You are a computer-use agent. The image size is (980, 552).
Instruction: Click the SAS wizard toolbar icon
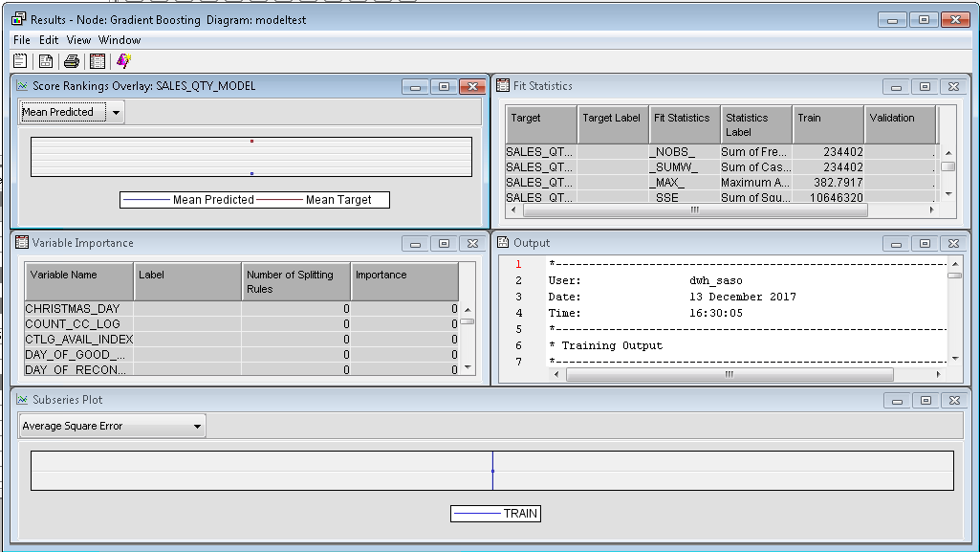(x=121, y=59)
